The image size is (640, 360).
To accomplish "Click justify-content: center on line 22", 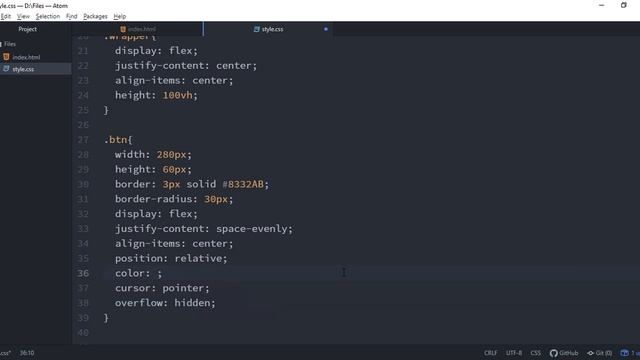I will point(186,65).
